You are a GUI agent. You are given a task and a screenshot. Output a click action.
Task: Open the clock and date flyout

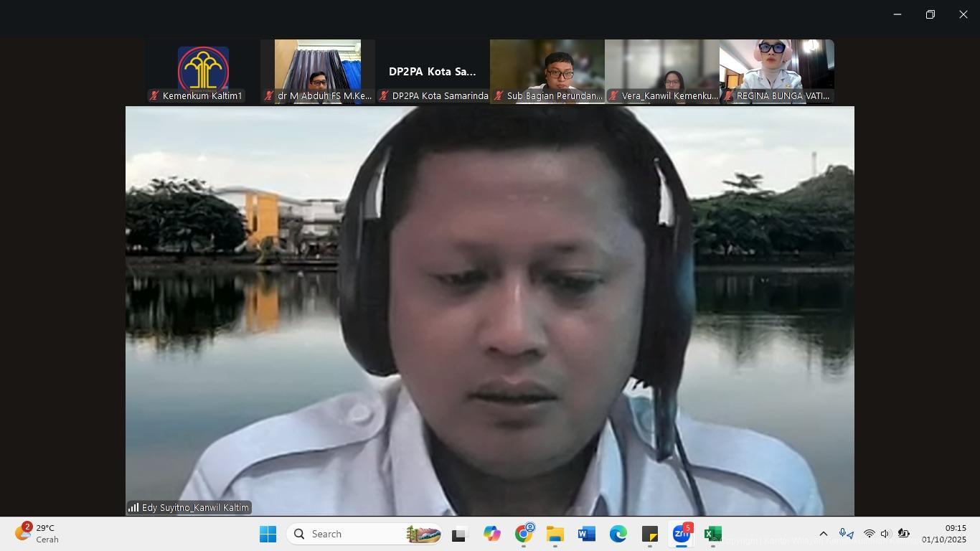943,534
